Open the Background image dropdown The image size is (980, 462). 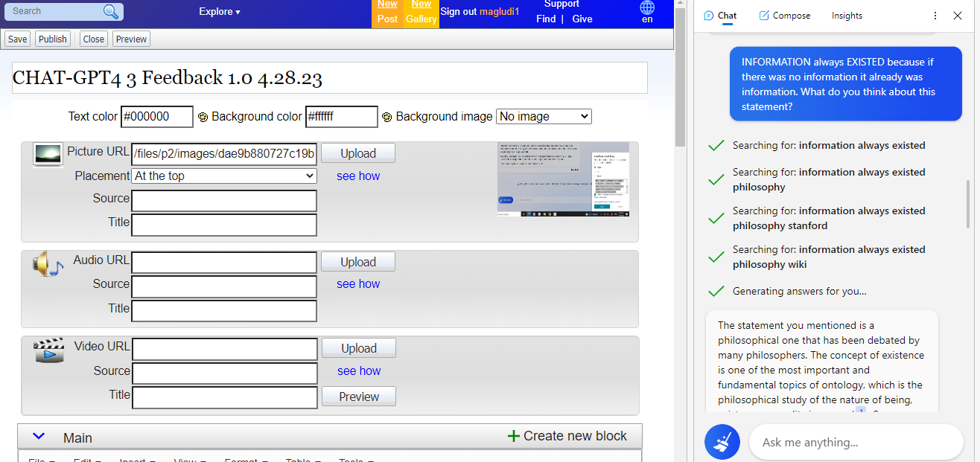(544, 116)
